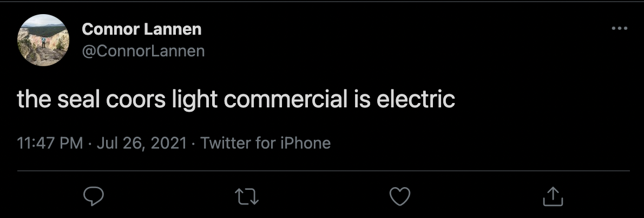The width and height of the screenshot is (644, 218).
Task: Open the three-dot more options menu
Action: [x=619, y=29]
